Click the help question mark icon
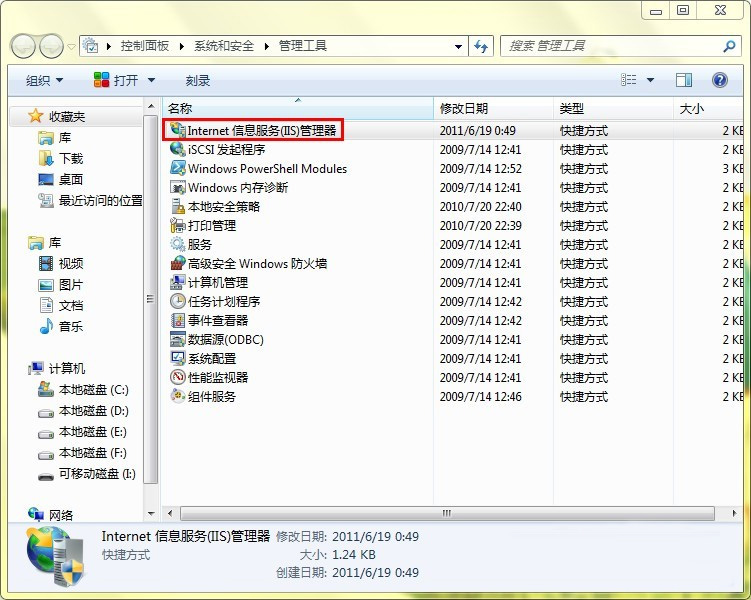 tap(719, 80)
